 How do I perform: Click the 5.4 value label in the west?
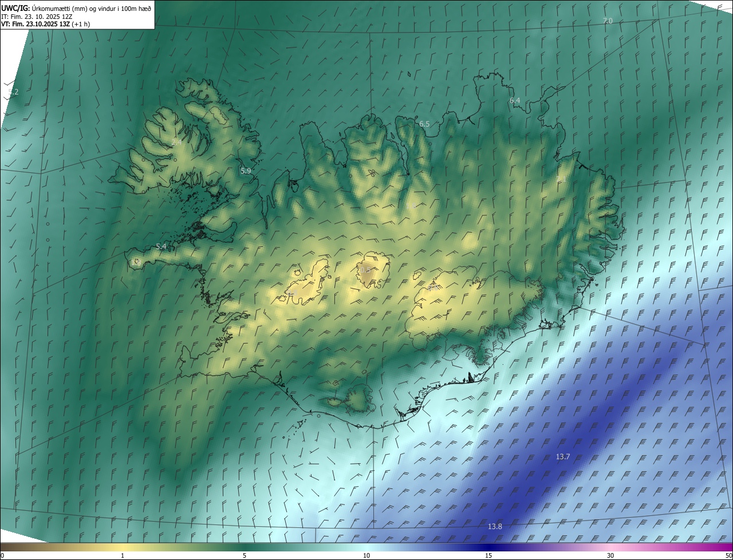[x=161, y=246]
